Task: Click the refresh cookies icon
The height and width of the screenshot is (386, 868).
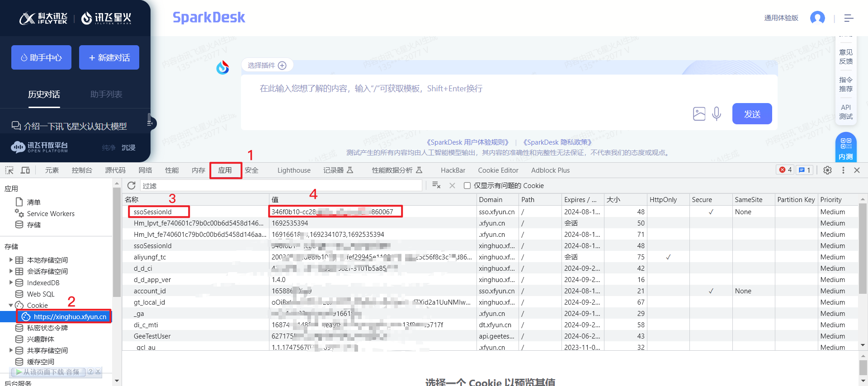Action: pos(132,185)
